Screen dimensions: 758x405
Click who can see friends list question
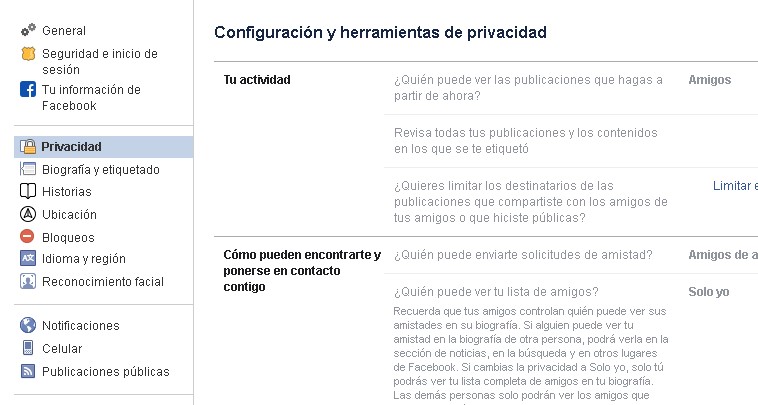496,292
